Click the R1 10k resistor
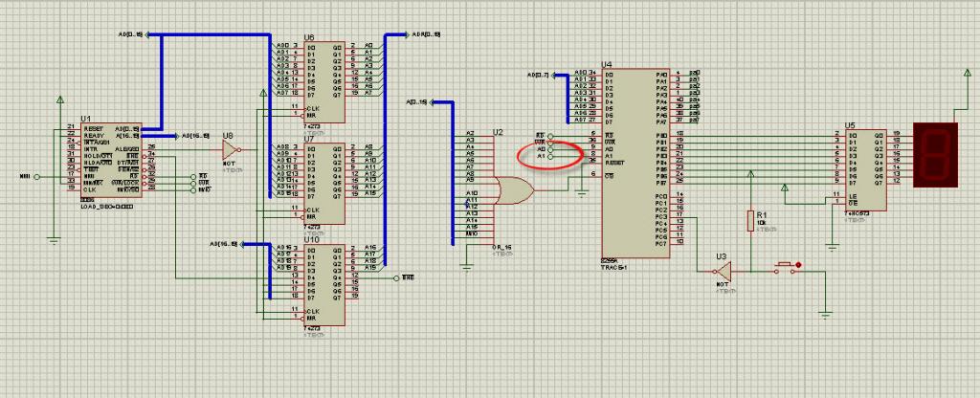Image resolution: width=980 pixels, height=398 pixels. (x=750, y=221)
